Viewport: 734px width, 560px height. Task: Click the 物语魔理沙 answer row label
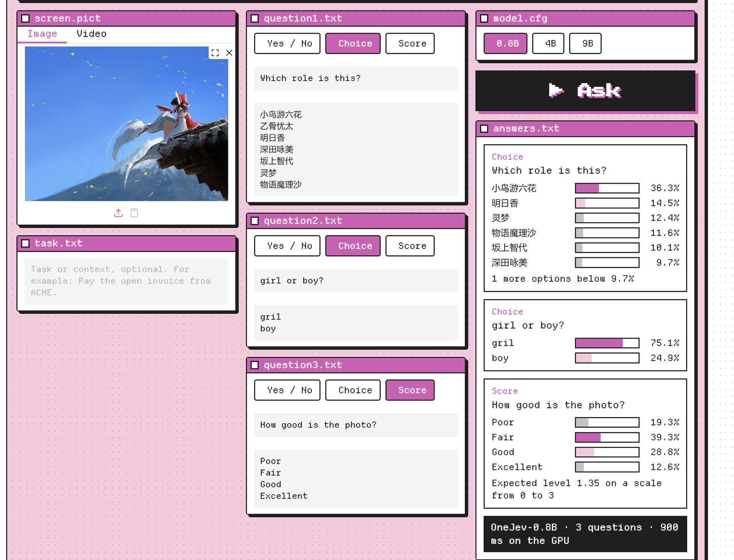point(514,233)
